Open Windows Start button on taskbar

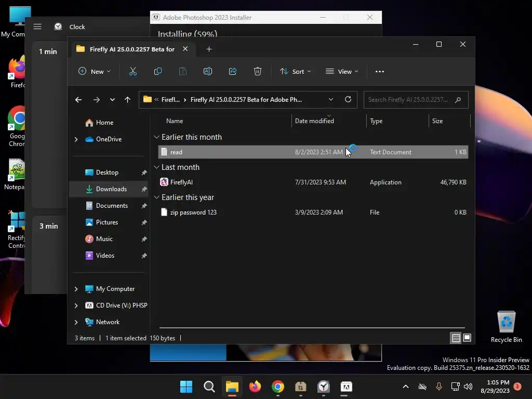(x=186, y=387)
